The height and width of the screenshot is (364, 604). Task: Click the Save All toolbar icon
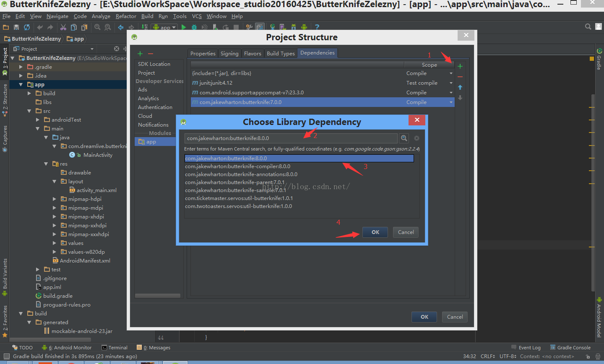(x=16, y=27)
